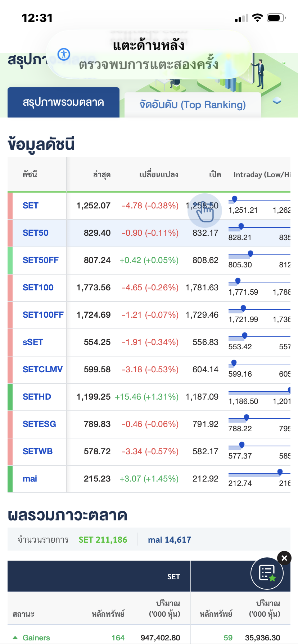298x644 pixels.
Task: Select the mai index row link
Action: [x=30, y=479]
